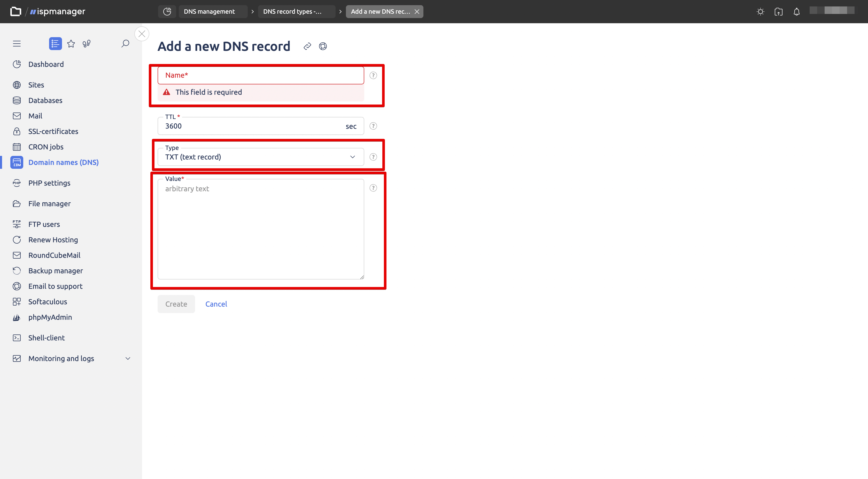Open Mail section

pyautogui.click(x=35, y=116)
